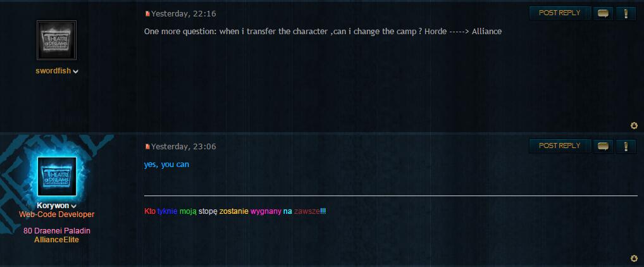Click the gear icon at the bottom of Korywon's post
Screen dimensions: 644x267
click(634, 258)
